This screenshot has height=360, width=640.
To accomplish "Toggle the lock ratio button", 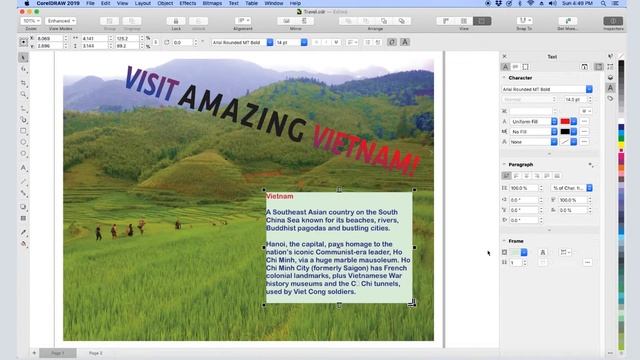I will click(156, 42).
